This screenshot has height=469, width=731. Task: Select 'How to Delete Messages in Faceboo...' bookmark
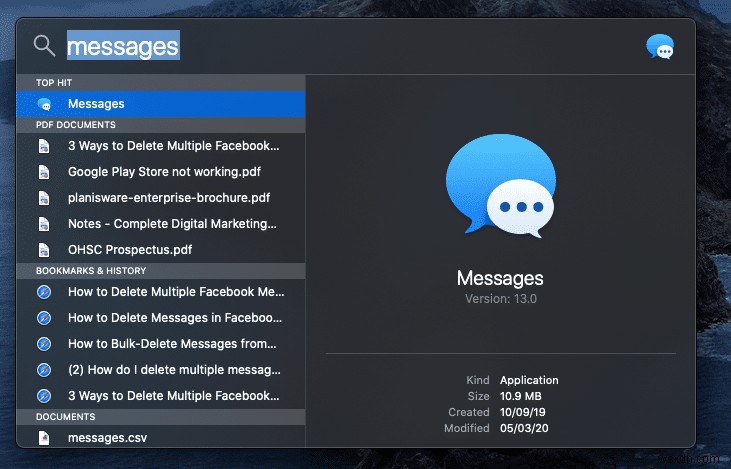(161, 318)
